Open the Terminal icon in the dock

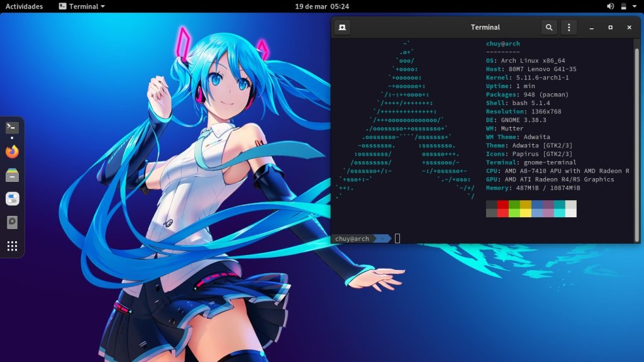click(12, 127)
